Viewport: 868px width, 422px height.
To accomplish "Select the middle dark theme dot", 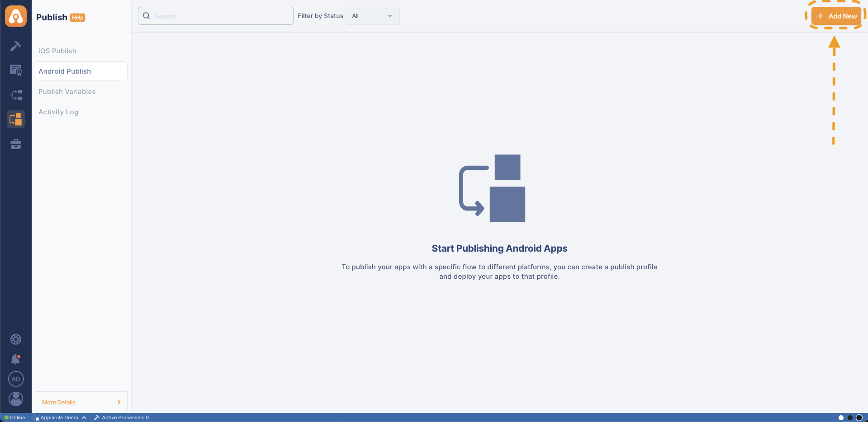I will pos(850,417).
